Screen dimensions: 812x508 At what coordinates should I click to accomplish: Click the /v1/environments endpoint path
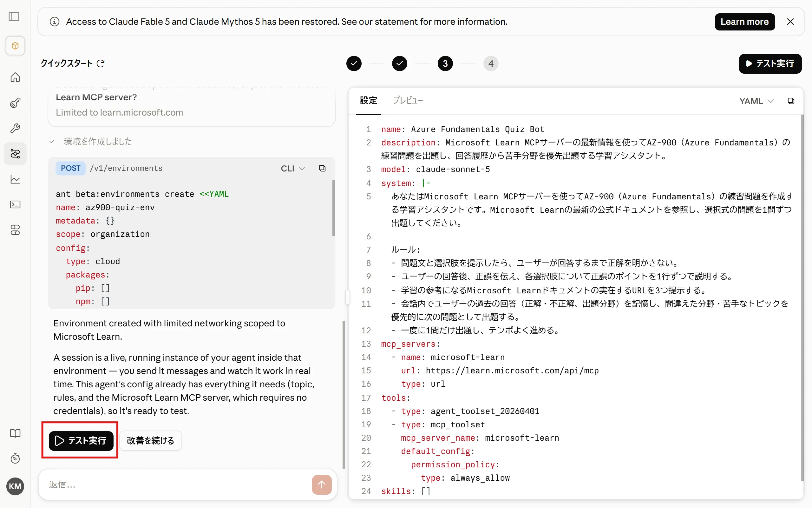pyautogui.click(x=126, y=168)
